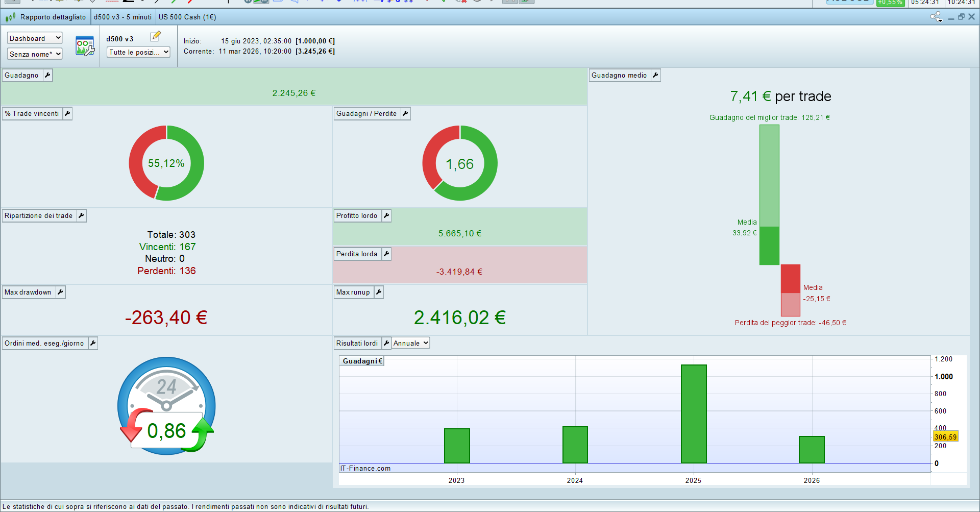Switch to d500 v3 - 5 minuti tab

pos(122,17)
